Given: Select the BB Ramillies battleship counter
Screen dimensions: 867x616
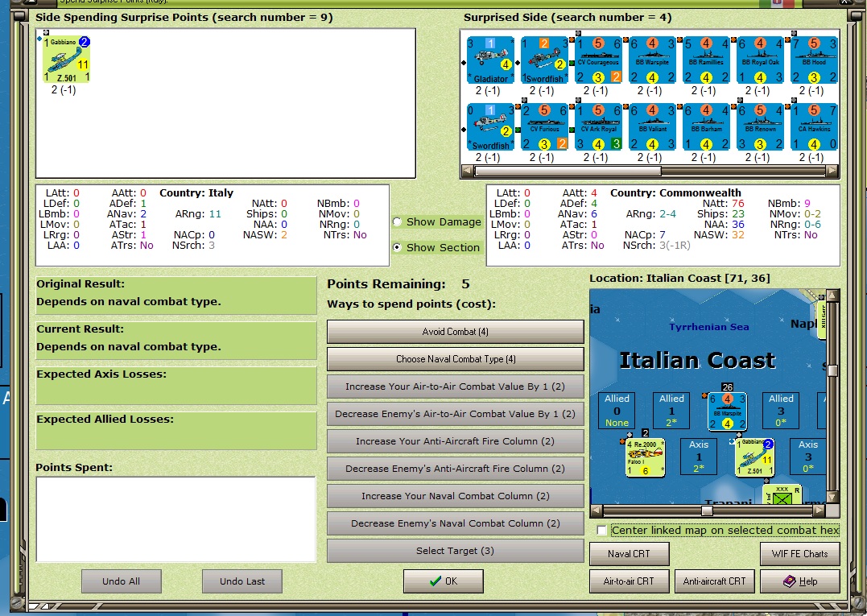Looking at the screenshot, I should pyautogui.click(x=706, y=60).
